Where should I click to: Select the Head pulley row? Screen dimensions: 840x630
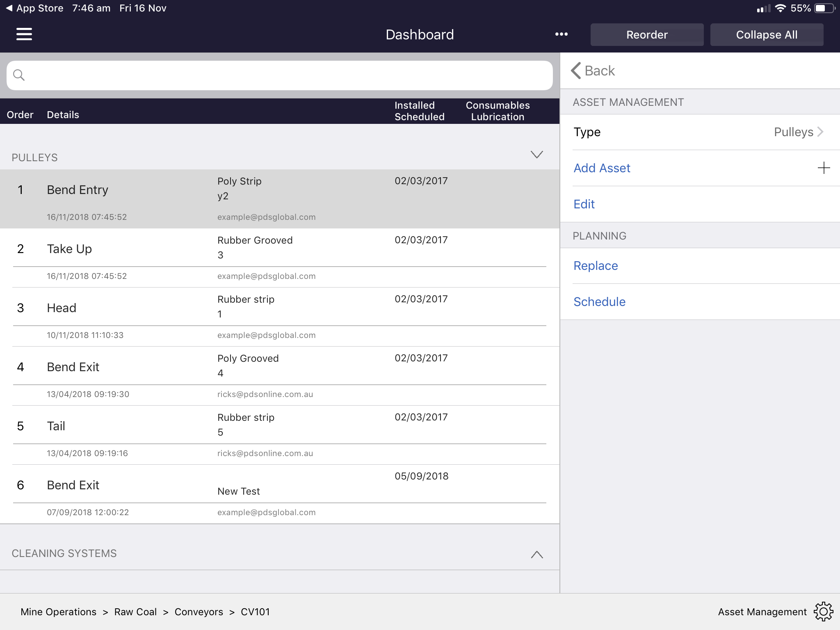[280, 317]
